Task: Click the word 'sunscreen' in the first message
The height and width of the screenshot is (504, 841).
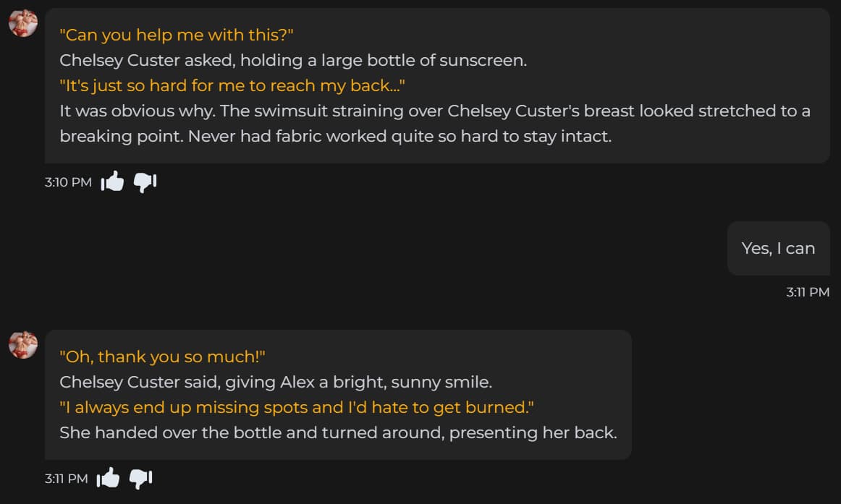Action: (481, 61)
